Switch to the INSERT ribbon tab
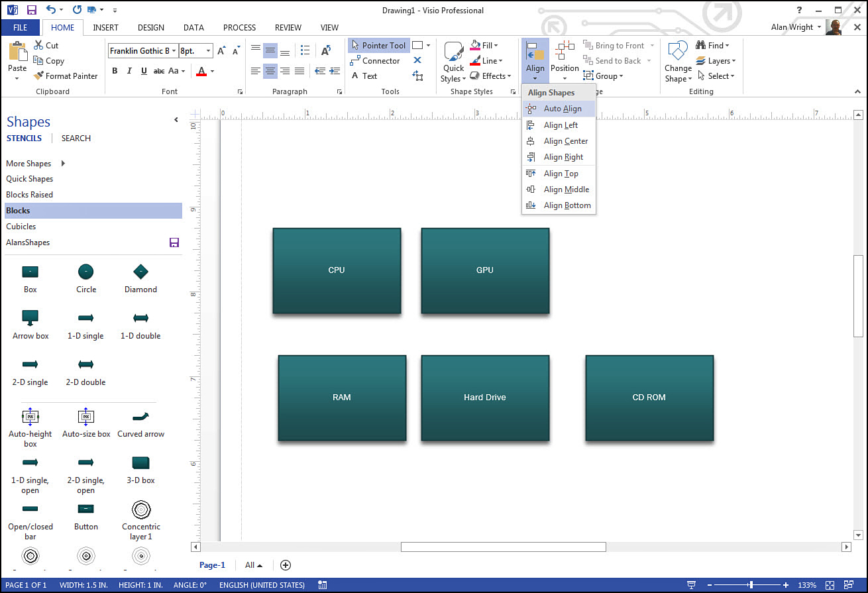Viewport: 868px width, 593px height. coord(106,28)
